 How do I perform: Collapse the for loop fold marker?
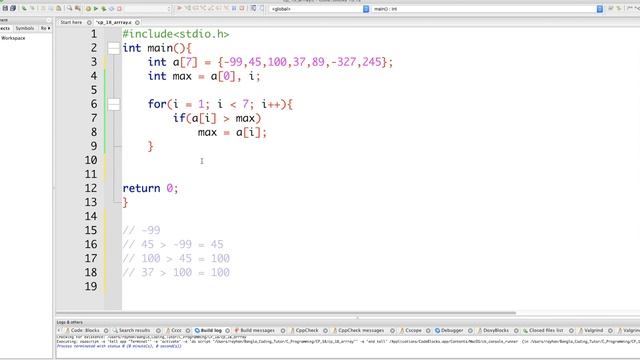114,104
